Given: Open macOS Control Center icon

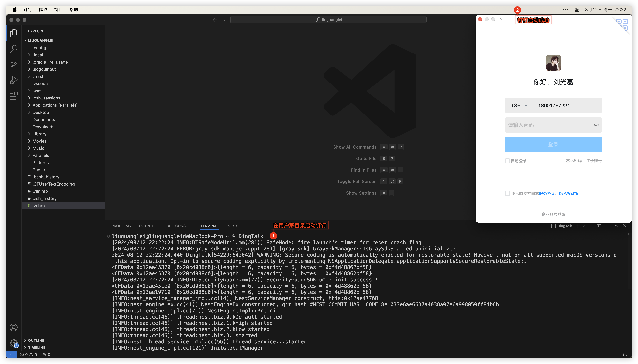Looking at the screenshot, I should click(x=577, y=9).
